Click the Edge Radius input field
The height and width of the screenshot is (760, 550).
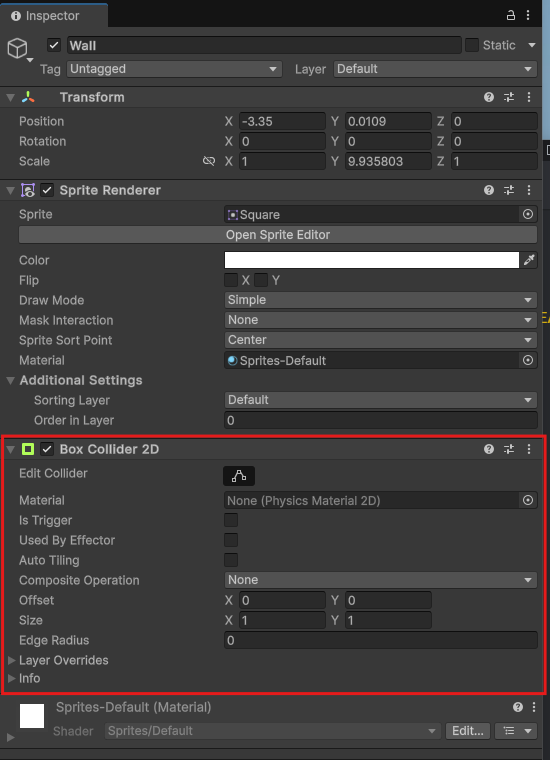click(380, 640)
